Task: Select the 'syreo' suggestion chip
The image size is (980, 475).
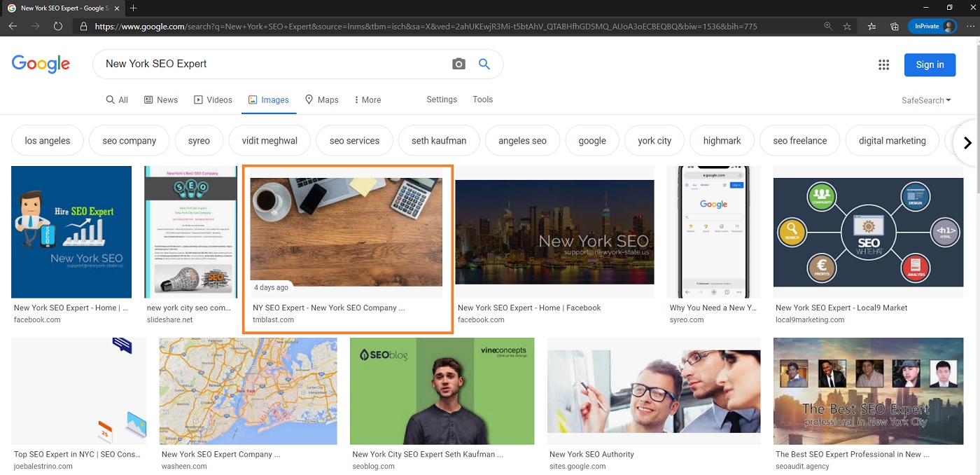Action: [x=199, y=141]
